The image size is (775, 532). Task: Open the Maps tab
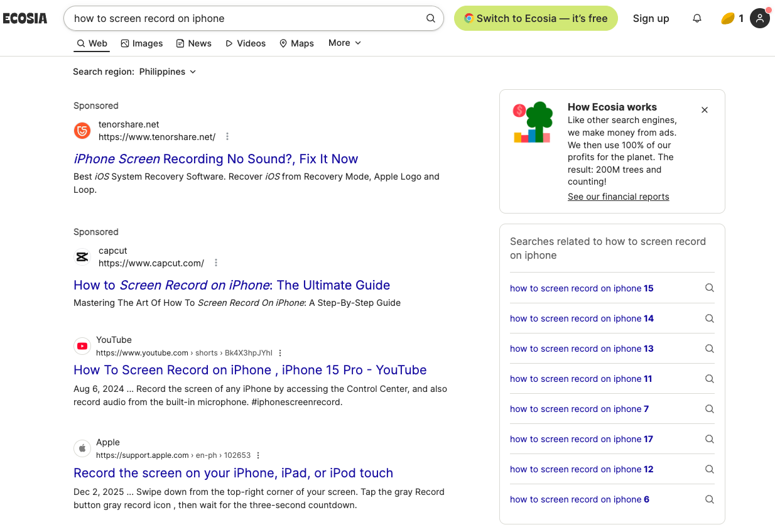tap(296, 43)
